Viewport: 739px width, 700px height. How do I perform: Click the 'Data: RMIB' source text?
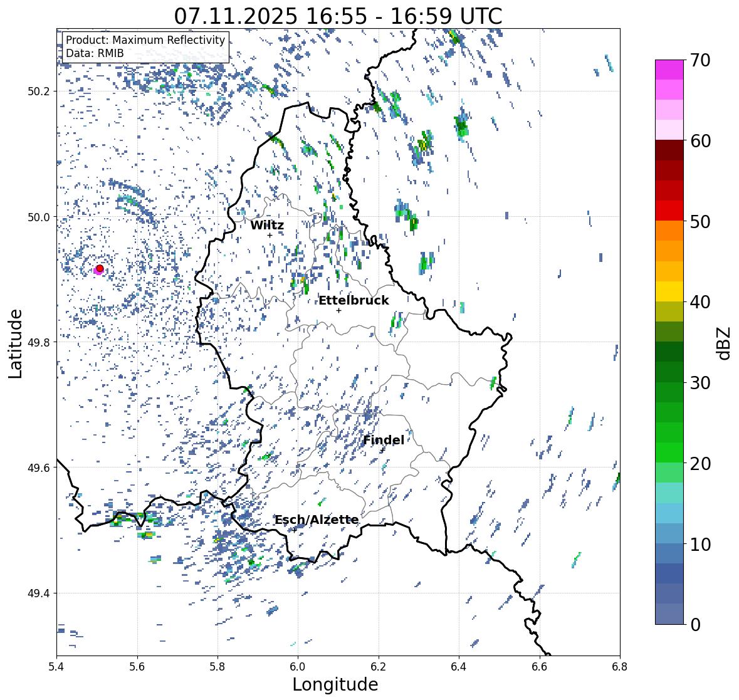[x=95, y=53]
